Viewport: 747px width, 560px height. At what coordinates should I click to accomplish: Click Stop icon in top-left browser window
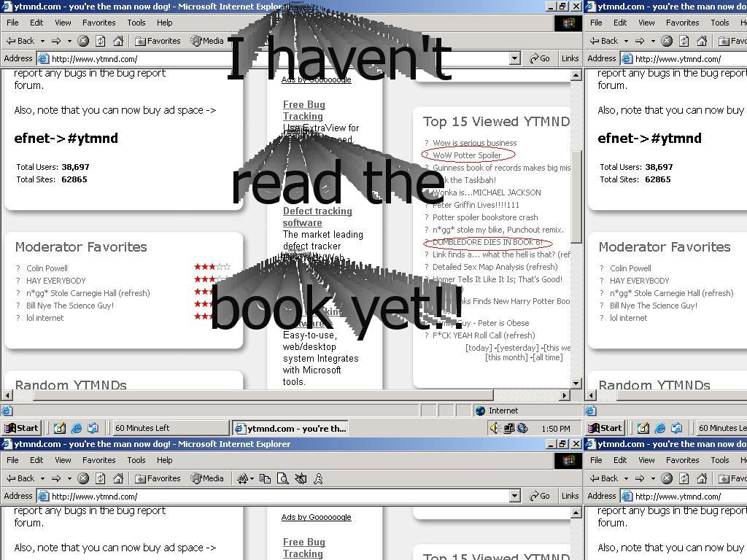pos(83,41)
